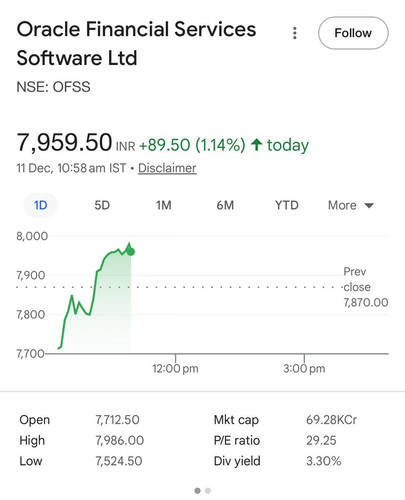Viewport: 405px width, 500px height.
Task: Select the green current-price dot on chart
Action: (x=131, y=252)
